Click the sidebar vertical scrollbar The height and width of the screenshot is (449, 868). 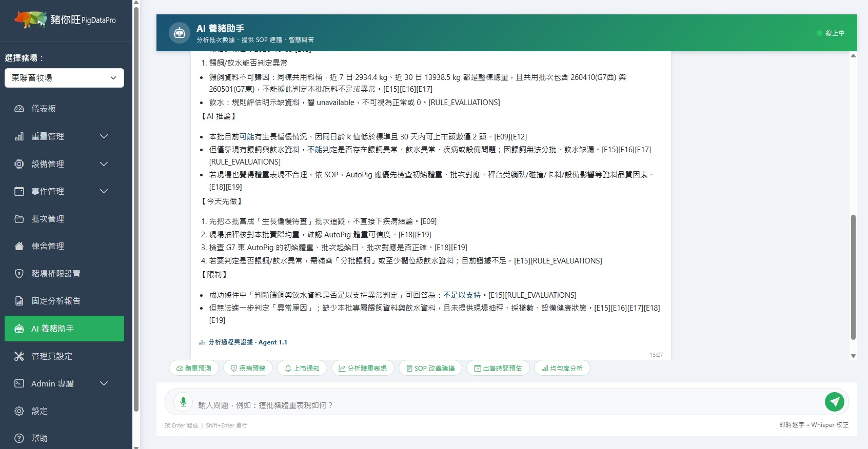click(136, 209)
